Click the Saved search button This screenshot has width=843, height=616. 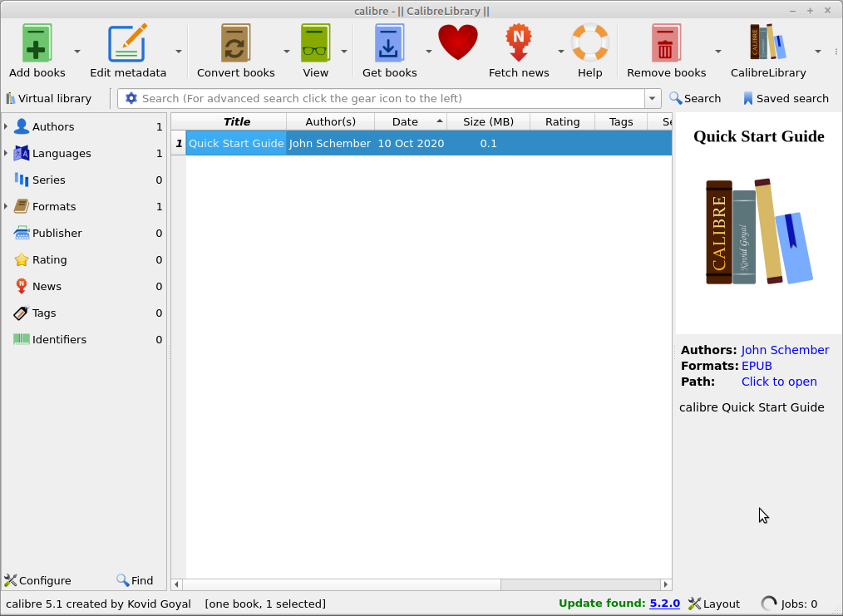(x=786, y=98)
